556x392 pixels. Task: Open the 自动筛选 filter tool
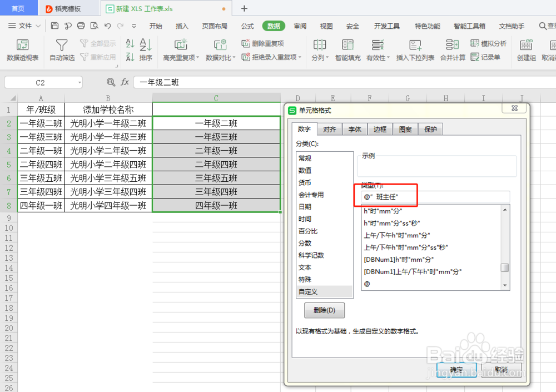coord(61,49)
